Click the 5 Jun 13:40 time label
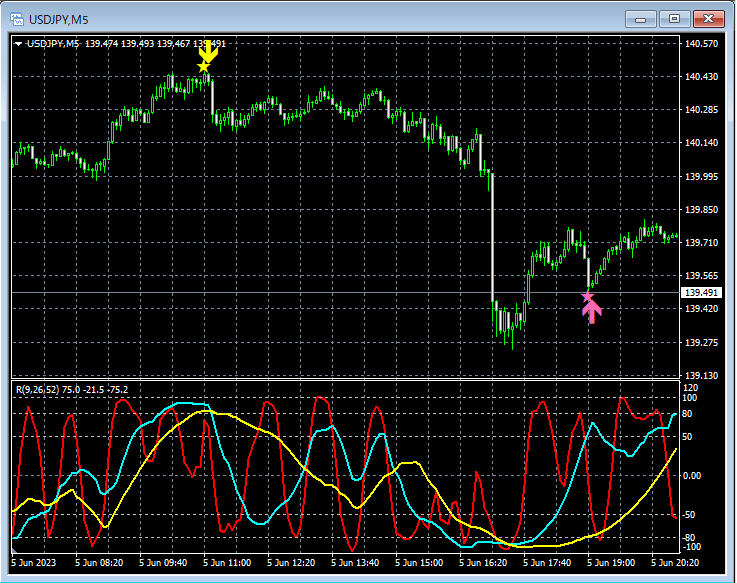Screen dimensions: 737x583 355,563
